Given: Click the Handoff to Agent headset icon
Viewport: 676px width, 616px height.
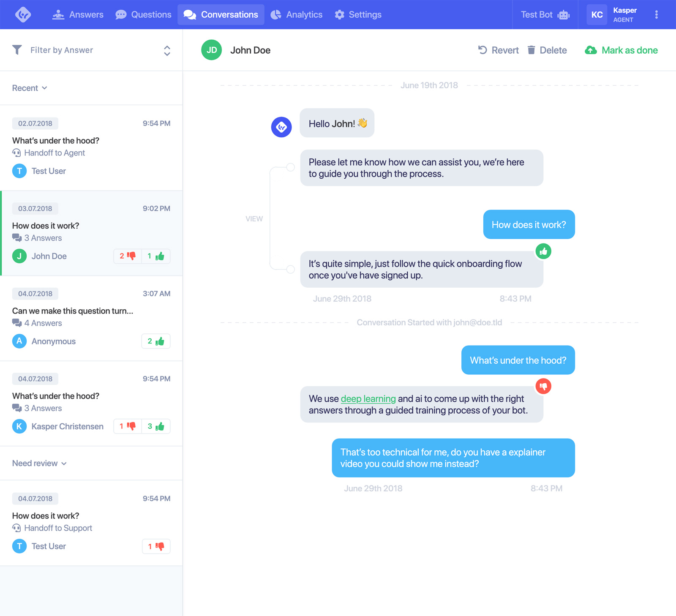Looking at the screenshot, I should [16, 153].
